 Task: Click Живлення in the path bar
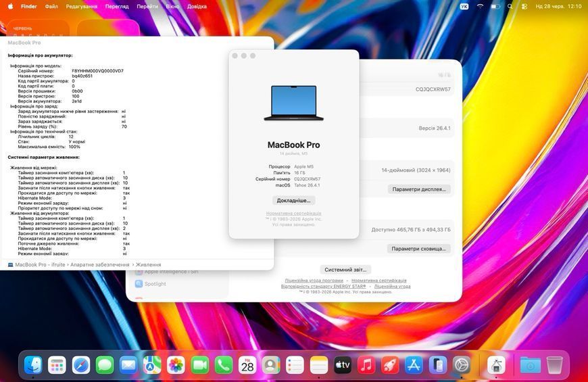[x=148, y=264]
